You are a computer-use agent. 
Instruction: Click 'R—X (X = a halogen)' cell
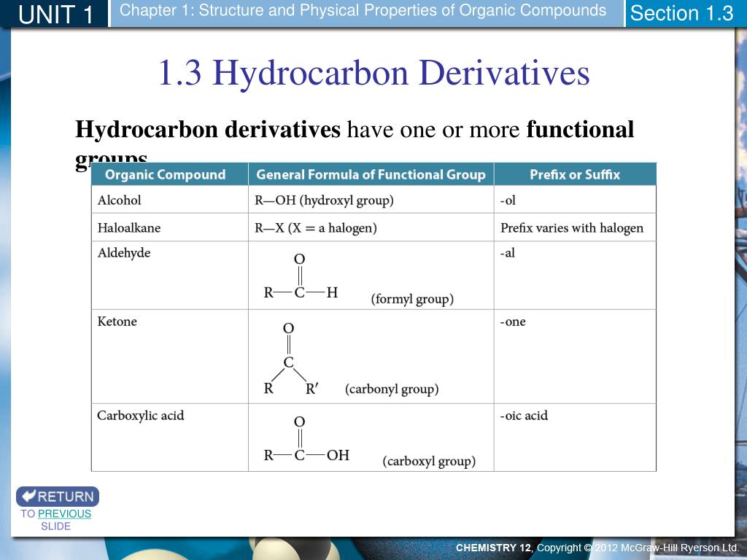(x=371, y=227)
